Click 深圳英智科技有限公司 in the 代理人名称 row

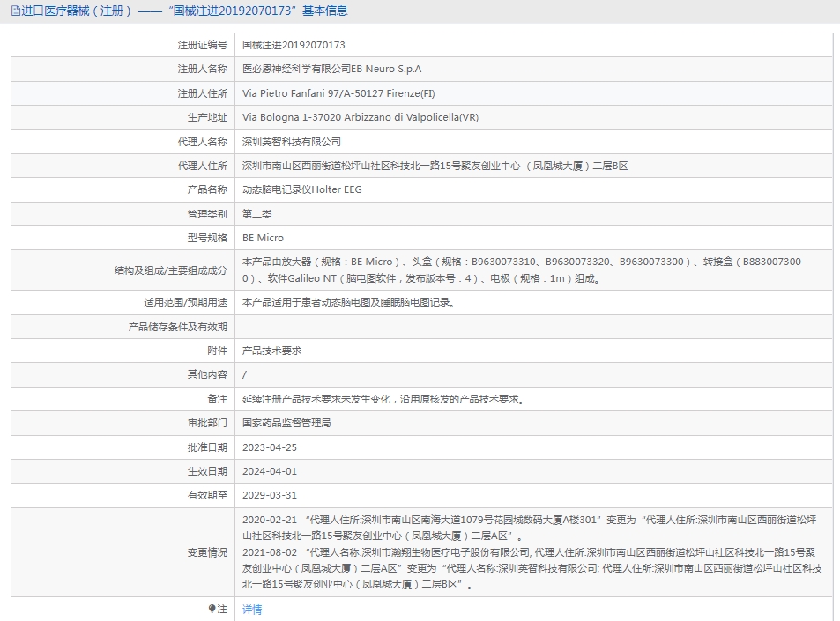[292, 142]
